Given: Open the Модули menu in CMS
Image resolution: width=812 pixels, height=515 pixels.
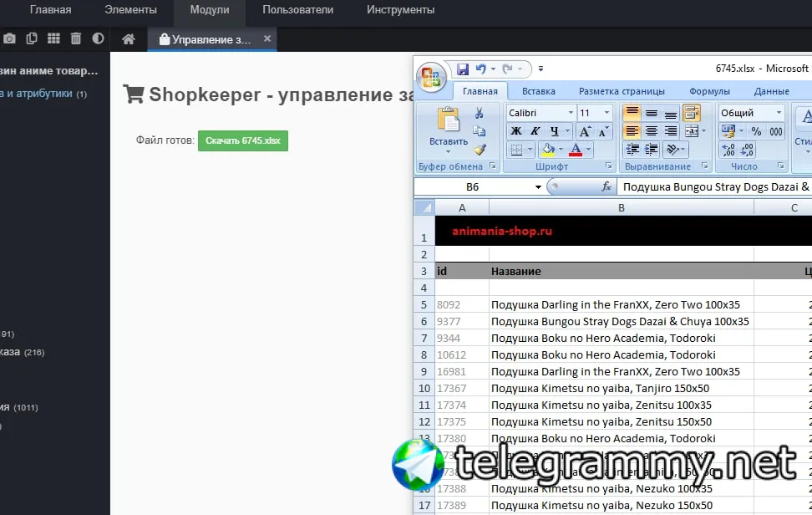Looking at the screenshot, I should pos(209,10).
